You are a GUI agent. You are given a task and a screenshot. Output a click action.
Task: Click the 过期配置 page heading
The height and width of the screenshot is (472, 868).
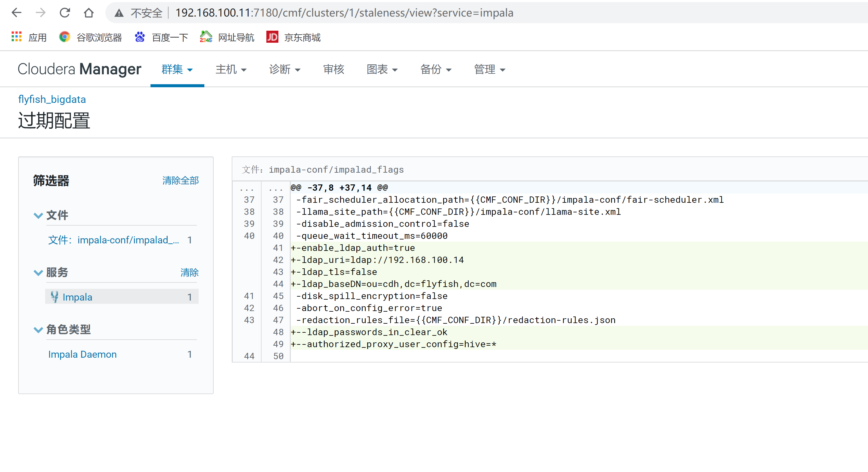coord(54,120)
